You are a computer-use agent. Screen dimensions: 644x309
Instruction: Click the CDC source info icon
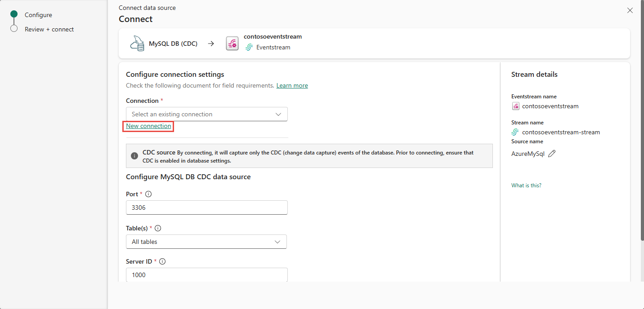pyautogui.click(x=134, y=156)
